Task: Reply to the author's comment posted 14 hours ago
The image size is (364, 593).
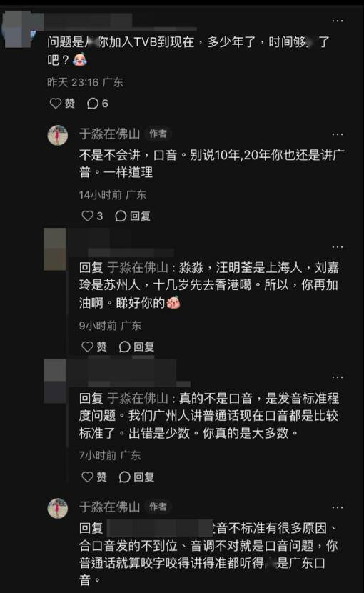Action: pos(133,216)
